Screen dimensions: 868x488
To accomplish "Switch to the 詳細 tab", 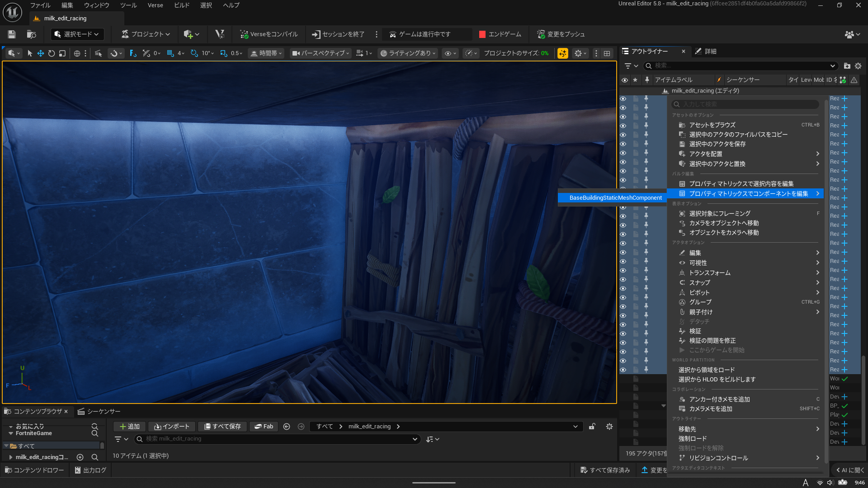I will coord(706,52).
